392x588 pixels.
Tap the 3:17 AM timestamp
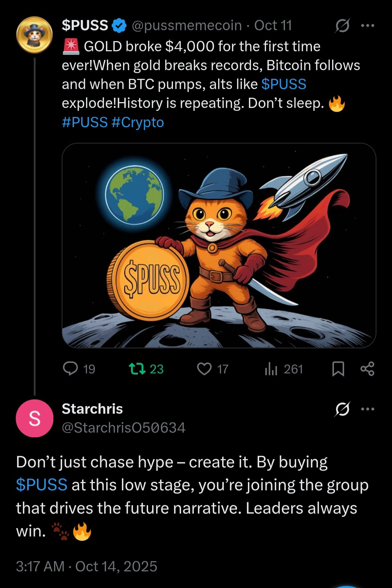tap(40, 566)
